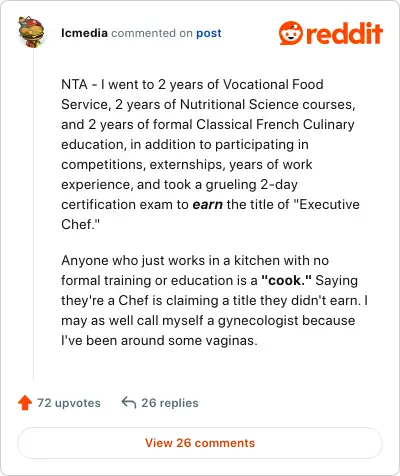Click 'NTA' at start of comment
The width and height of the screenshot is (400, 476).
click(74, 84)
